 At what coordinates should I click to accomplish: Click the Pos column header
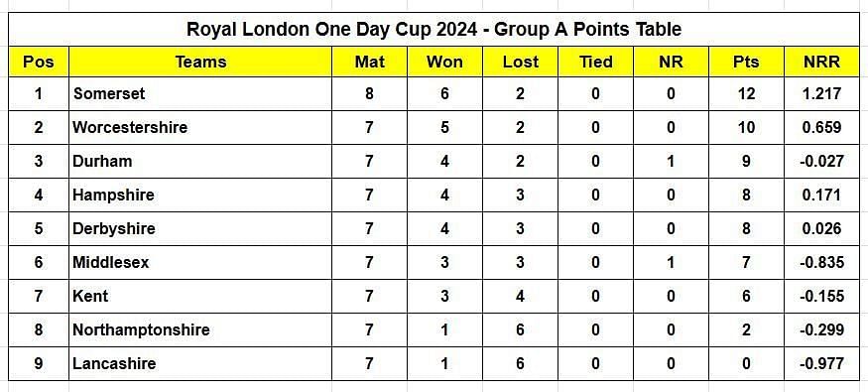click(39, 62)
